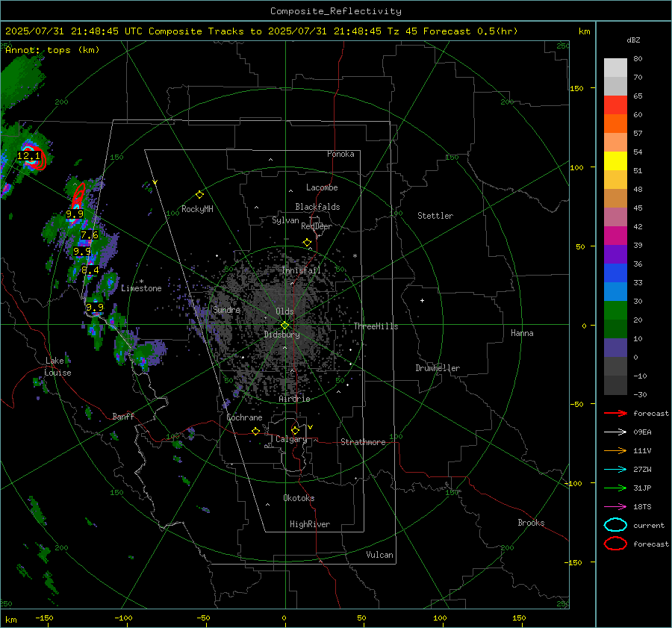Click the yellow diamond marker above RockyMH

click(199, 195)
